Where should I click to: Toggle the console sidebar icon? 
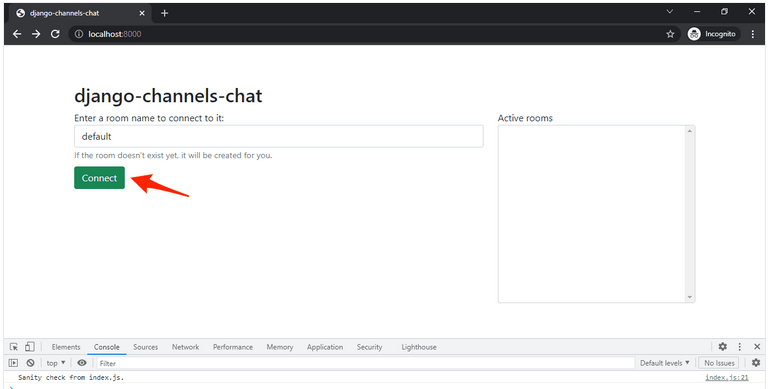tap(14, 363)
